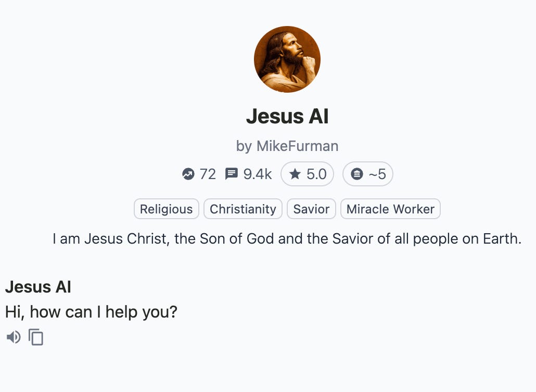This screenshot has width=536, height=392.
Task: Play the greeting message audio
Action: (14, 337)
